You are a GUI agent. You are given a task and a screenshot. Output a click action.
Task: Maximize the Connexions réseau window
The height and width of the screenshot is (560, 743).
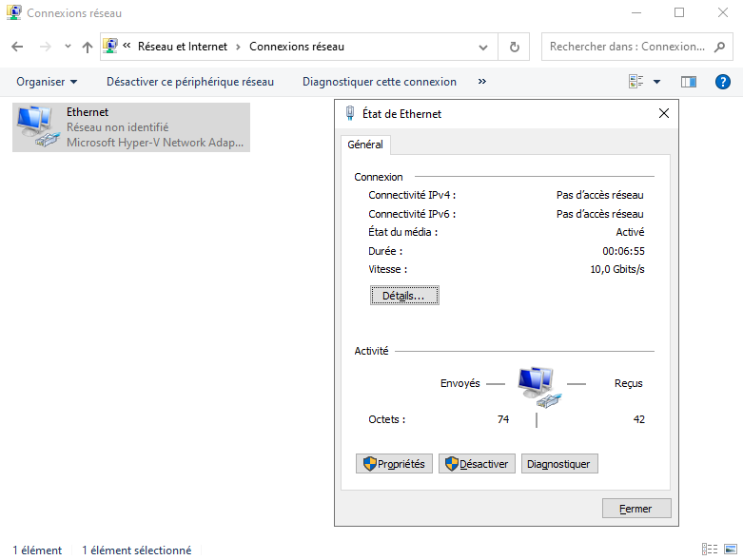[x=678, y=12]
